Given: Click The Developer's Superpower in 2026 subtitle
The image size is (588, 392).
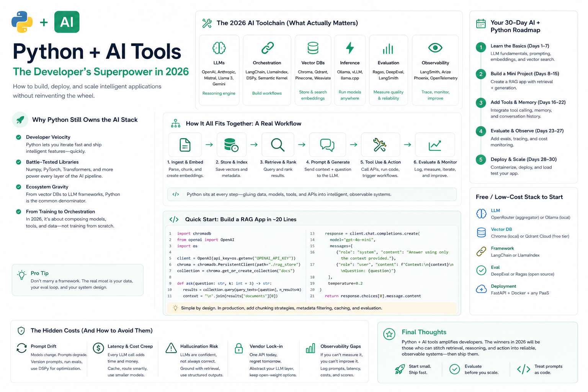Looking at the screenshot, I should 101,72.
